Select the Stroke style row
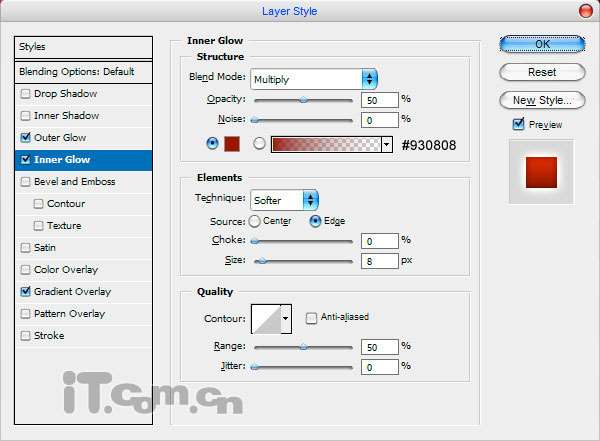The height and width of the screenshot is (441, 600). [x=83, y=336]
